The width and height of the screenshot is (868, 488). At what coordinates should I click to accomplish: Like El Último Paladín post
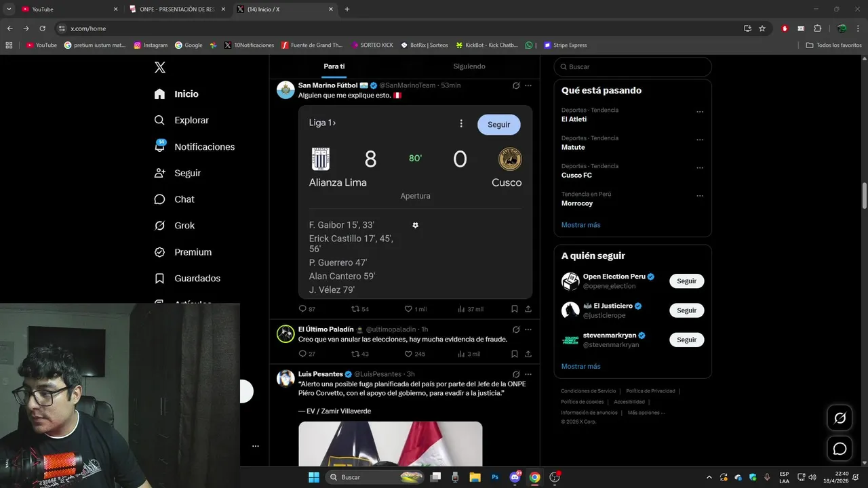[x=408, y=354]
